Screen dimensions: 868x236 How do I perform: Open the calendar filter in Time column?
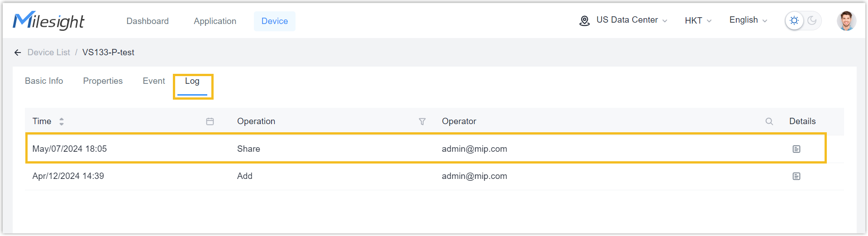click(210, 121)
